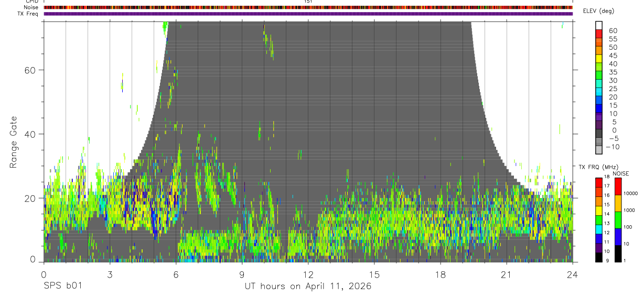
Task: Click the x-axis tick label '6'
Action: click(x=176, y=275)
